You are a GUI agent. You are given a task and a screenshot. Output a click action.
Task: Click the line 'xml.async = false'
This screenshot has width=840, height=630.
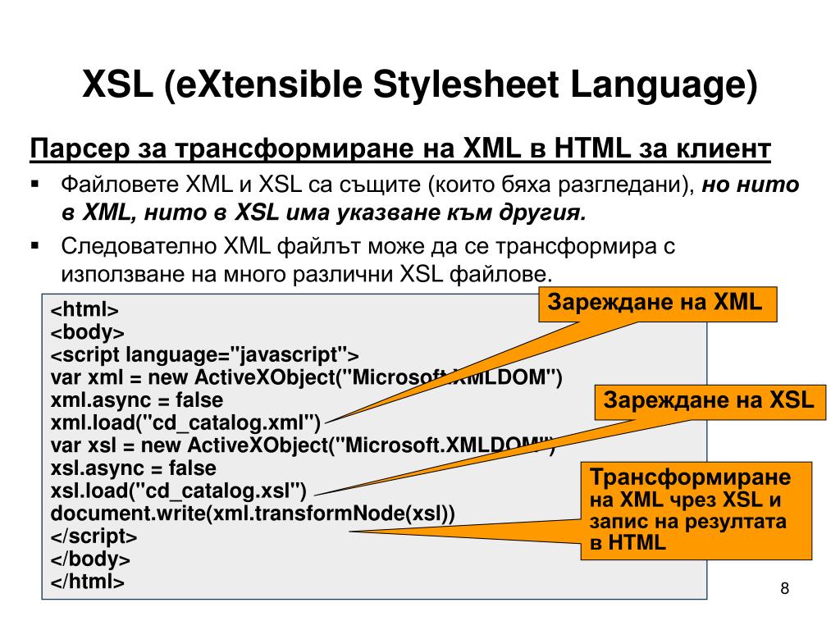coord(137,400)
